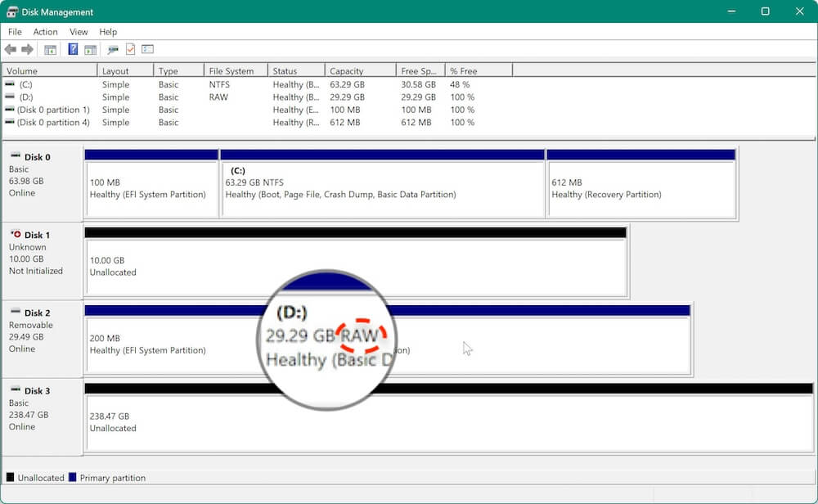Image resolution: width=818 pixels, height=504 pixels.
Task: Click the checkmark document toolbar icon
Action: point(129,49)
